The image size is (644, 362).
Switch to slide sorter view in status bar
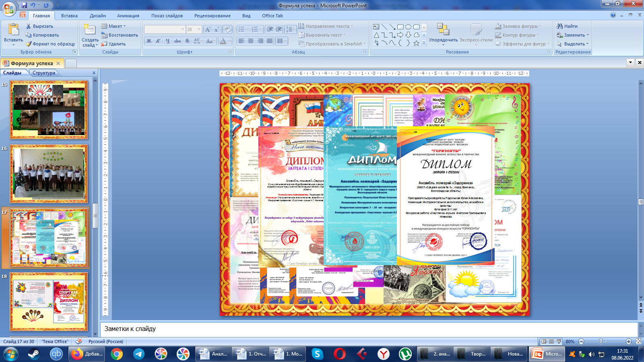pos(551,341)
